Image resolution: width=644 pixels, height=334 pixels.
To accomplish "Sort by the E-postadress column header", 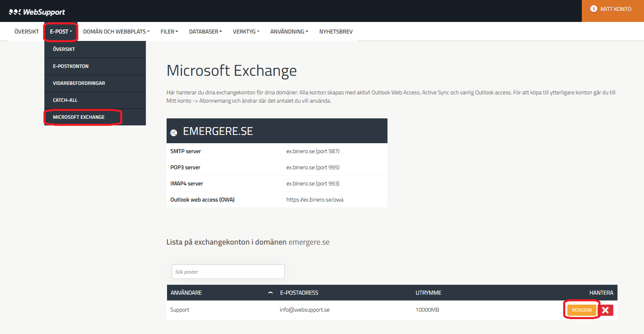I will pos(299,293).
